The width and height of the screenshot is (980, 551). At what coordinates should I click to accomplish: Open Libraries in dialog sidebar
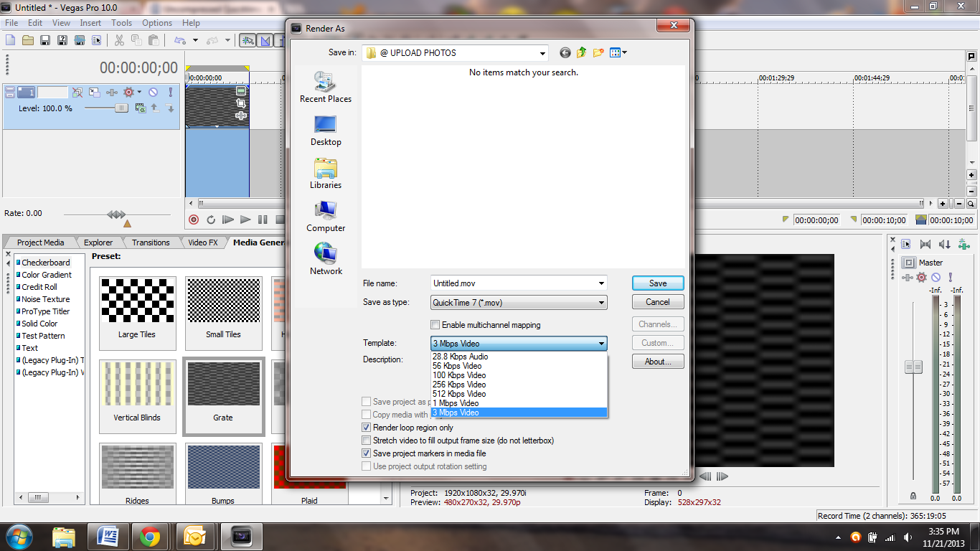click(326, 174)
